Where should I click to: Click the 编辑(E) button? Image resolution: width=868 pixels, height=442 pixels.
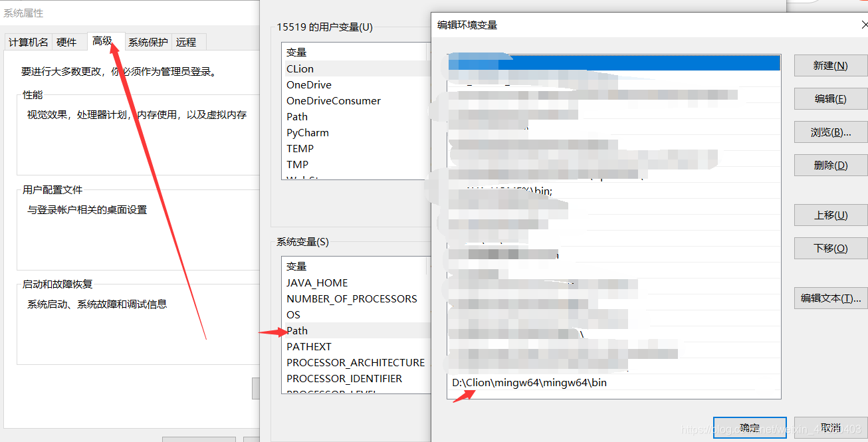829,98
